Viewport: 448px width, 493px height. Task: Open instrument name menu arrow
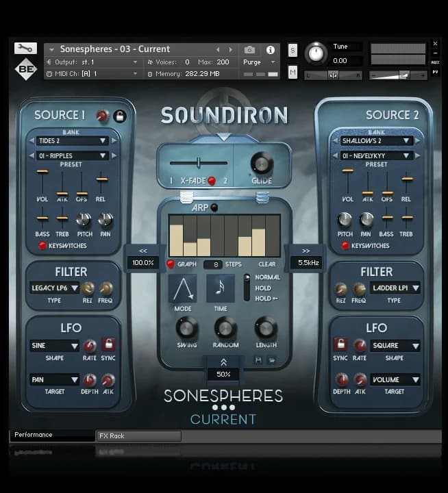click(x=51, y=50)
